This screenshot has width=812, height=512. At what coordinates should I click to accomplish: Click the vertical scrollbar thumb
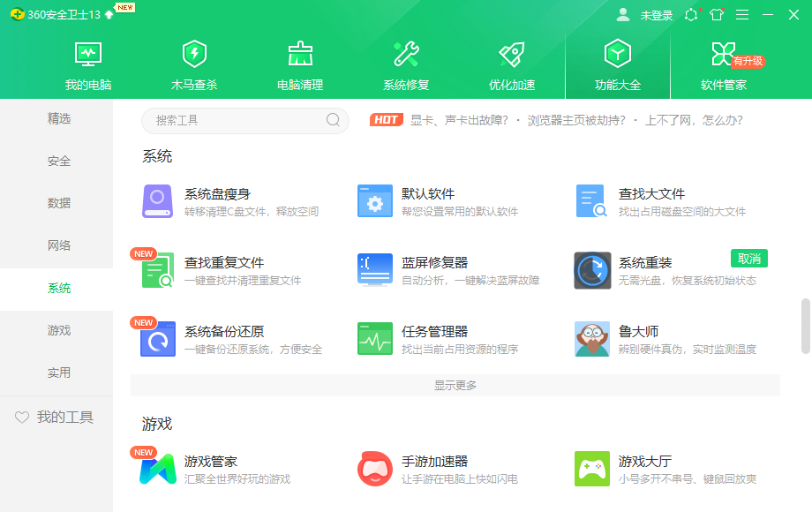tap(805, 326)
